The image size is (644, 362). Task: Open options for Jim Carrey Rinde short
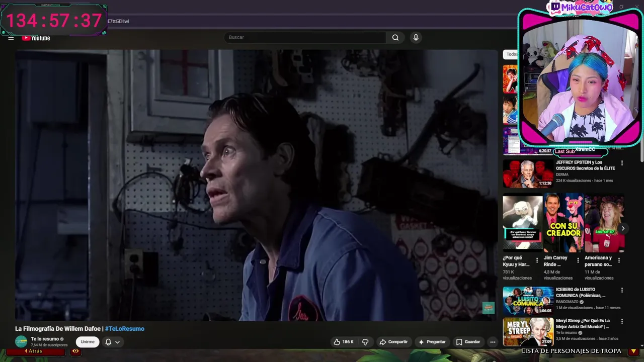(x=578, y=260)
